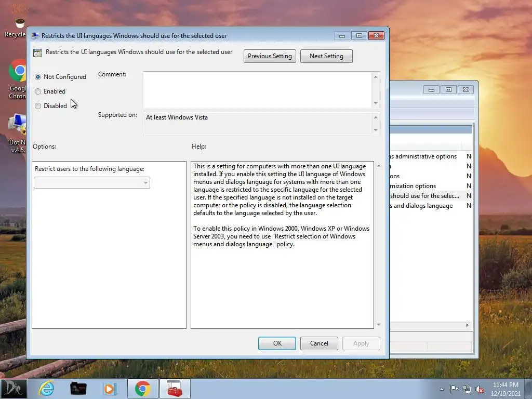Image resolution: width=532 pixels, height=399 pixels.
Task: Open the network tray icon
Action: pos(467,389)
